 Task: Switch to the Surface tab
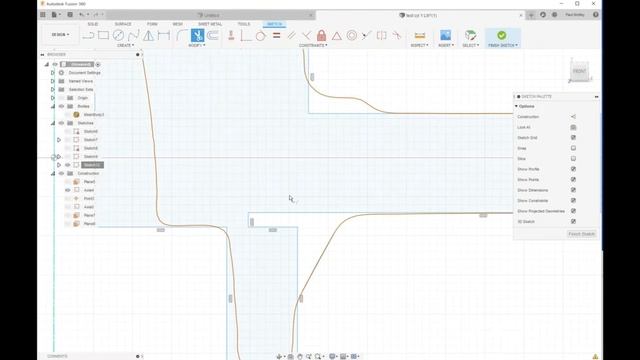pos(123,24)
